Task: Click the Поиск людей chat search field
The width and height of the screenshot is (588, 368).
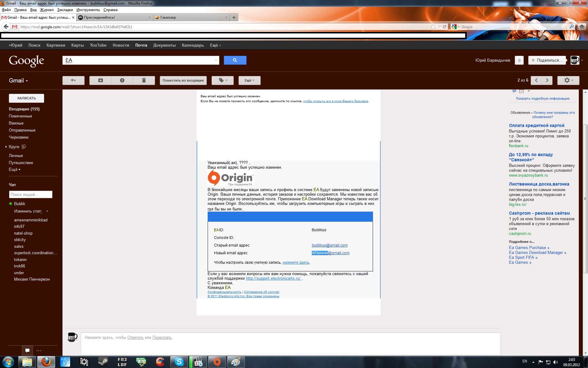Action: [x=31, y=194]
